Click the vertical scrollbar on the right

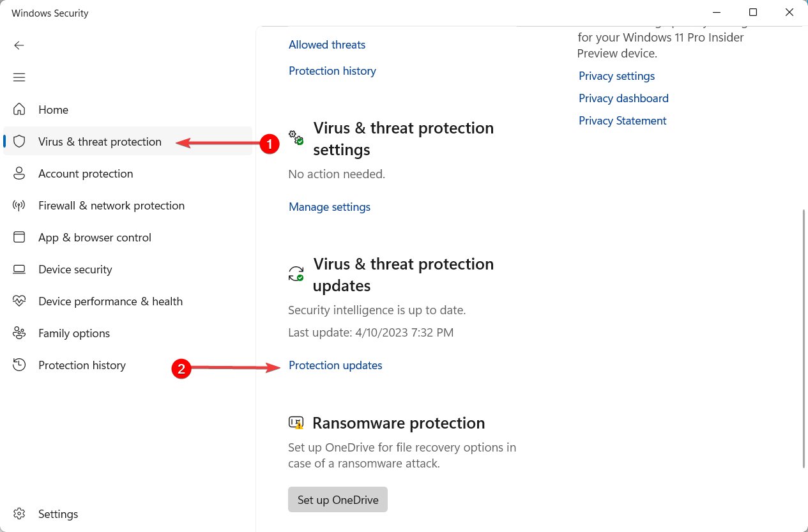coord(804,338)
